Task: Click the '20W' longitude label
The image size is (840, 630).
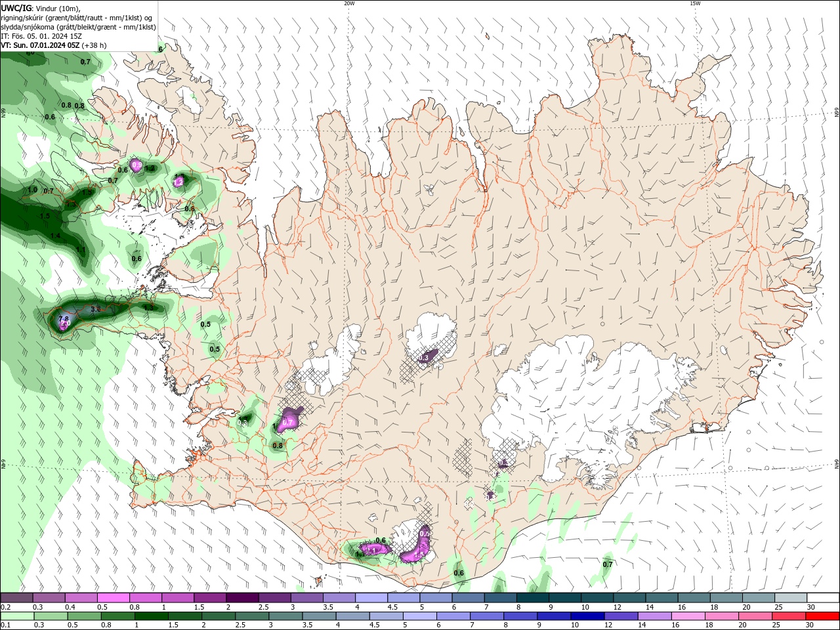Action: (349, 3)
